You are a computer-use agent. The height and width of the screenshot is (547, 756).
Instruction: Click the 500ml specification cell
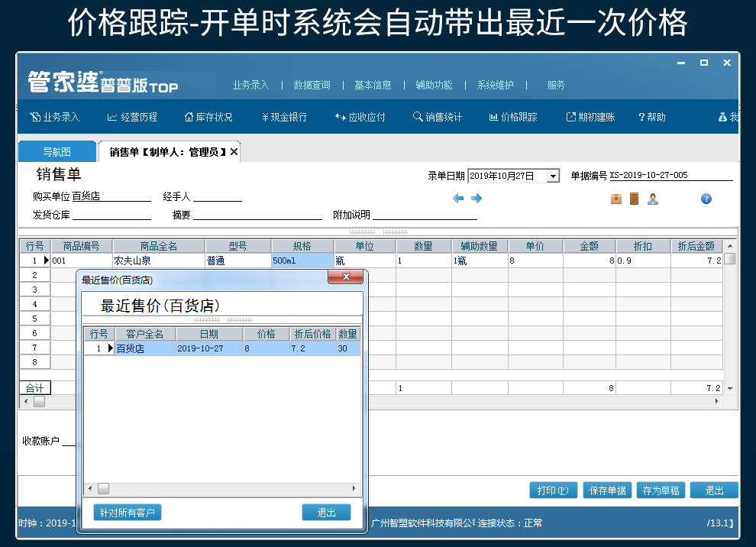(x=302, y=261)
